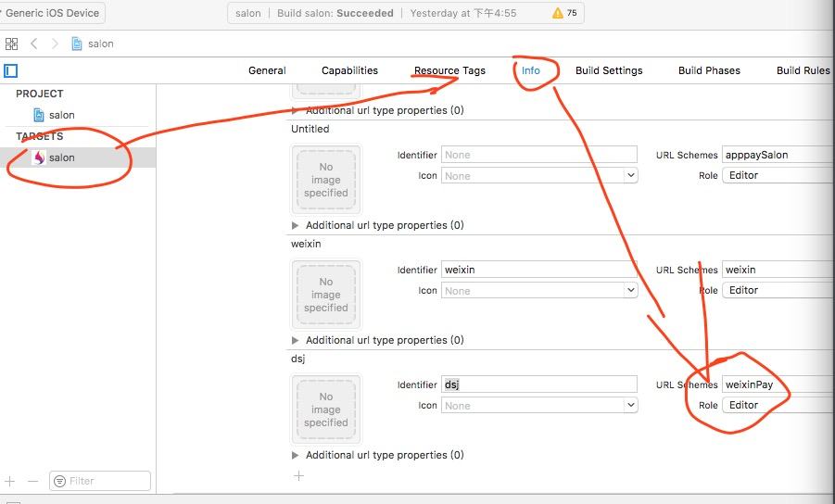Click the weixin URL type heading
This screenshot has height=504, width=835.
coord(306,244)
